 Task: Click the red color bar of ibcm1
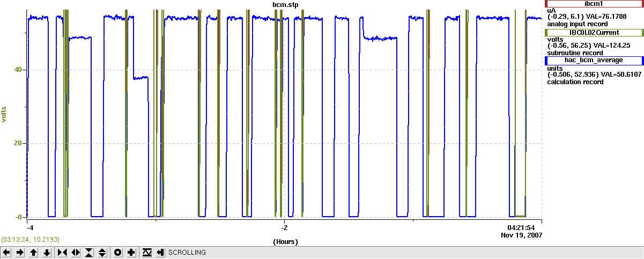click(x=546, y=4)
